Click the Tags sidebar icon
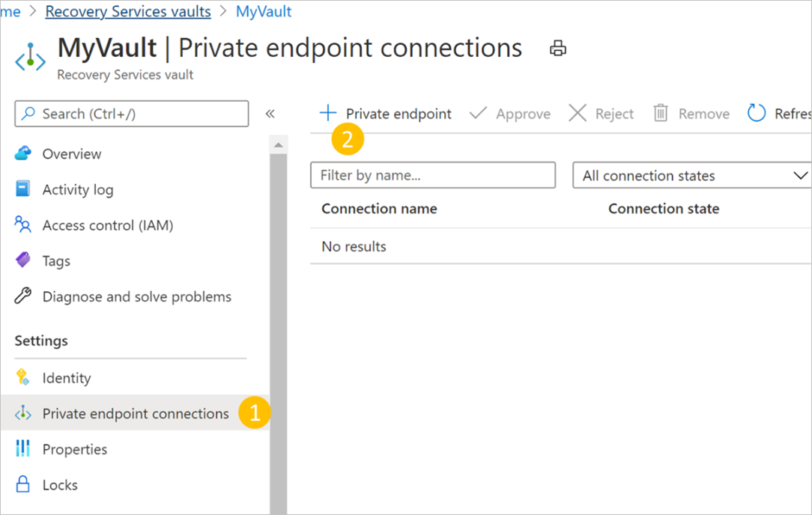This screenshot has width=812, height=515. [23, 260]
